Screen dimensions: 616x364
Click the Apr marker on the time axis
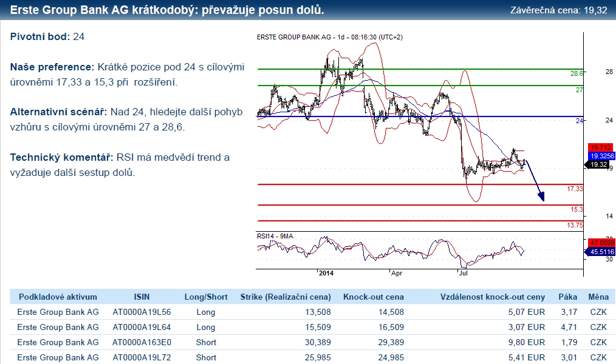click(397, 273)
